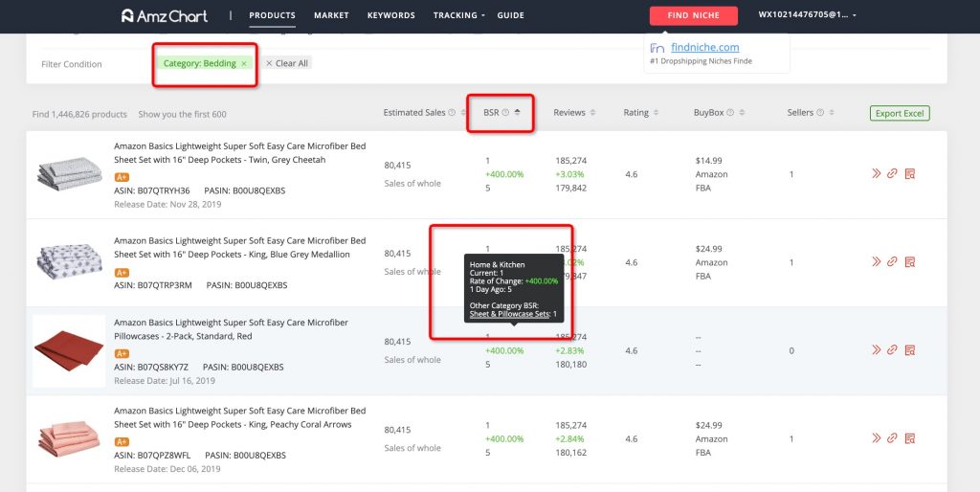This screenshot has height=492, width=980.
Task: Go to the Market tab
Action: click(331, 15)
